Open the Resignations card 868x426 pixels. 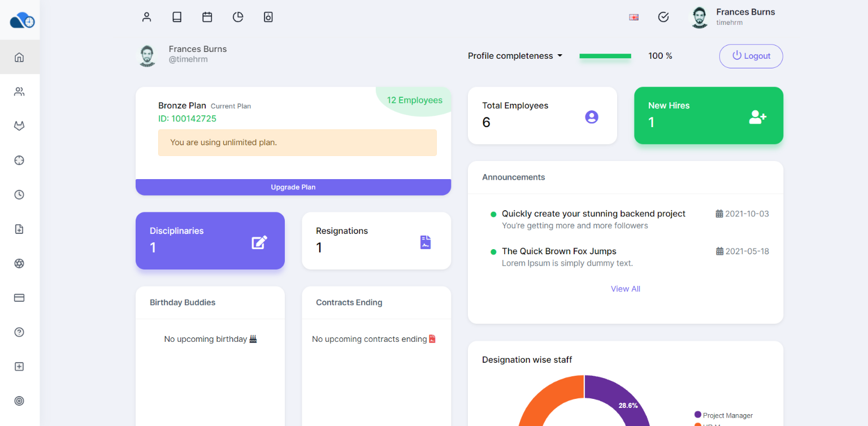point(376,240)
